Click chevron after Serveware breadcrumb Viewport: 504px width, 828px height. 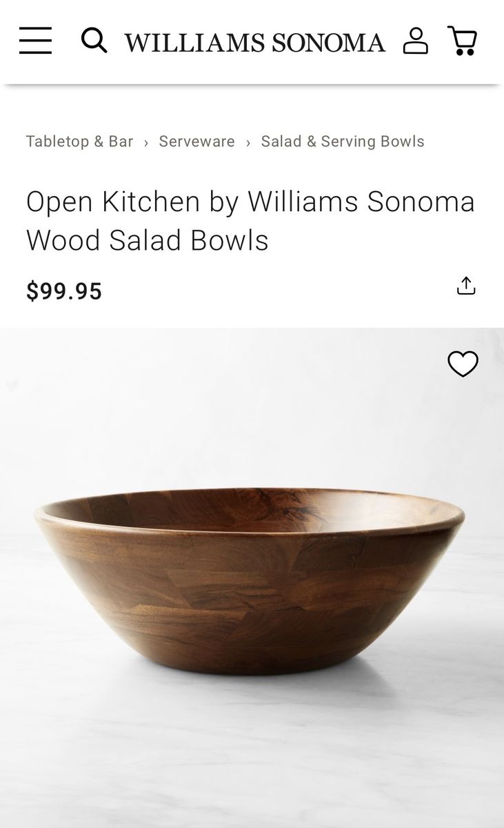(x=248, y=142)
